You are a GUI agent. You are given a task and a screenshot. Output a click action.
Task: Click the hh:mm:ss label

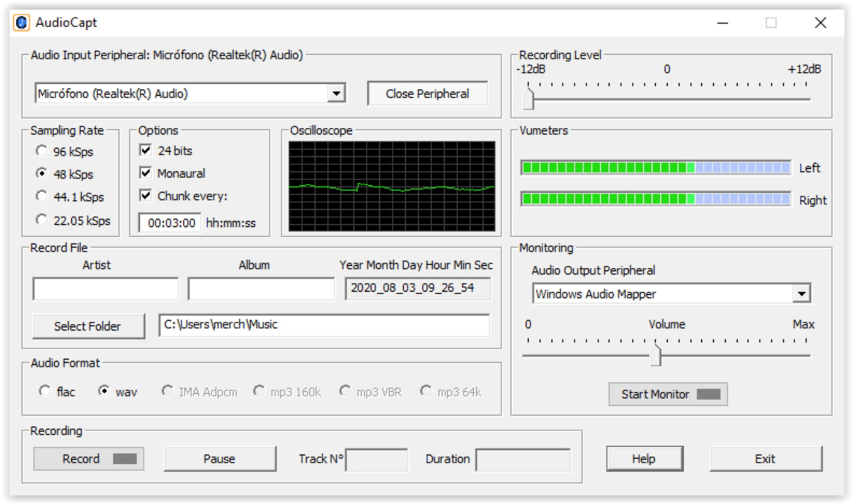point(231,223)
